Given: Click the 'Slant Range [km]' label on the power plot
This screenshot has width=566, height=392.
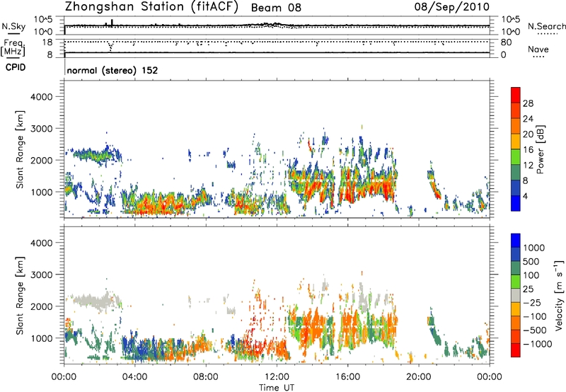Looking at the screenshot, I should (20, 149).
